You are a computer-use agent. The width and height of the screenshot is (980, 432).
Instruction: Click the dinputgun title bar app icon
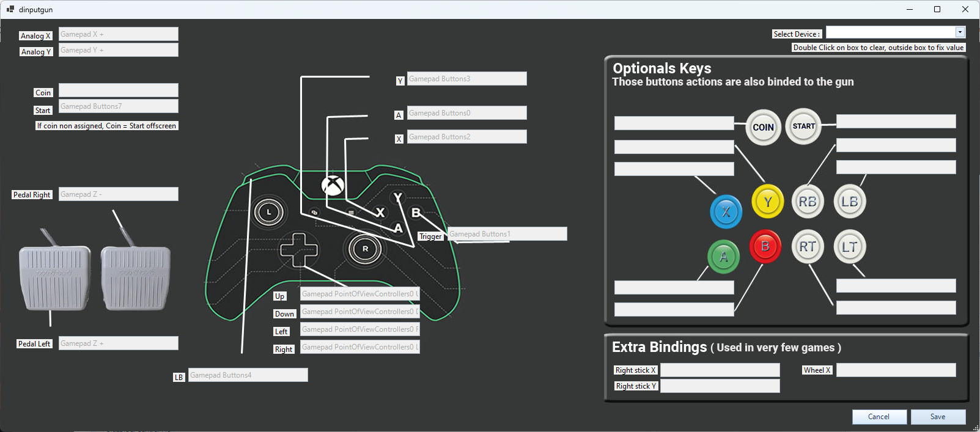(10, 9)
